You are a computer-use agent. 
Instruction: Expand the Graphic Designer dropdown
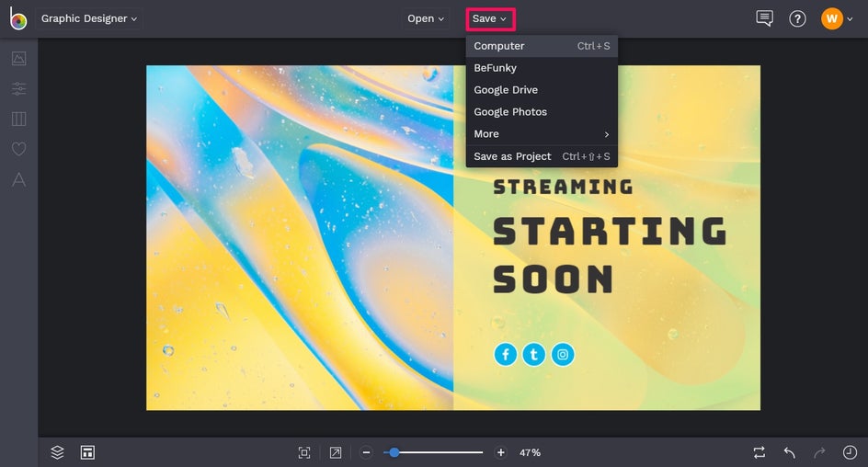pyautogui.click(x=88, y=18)
